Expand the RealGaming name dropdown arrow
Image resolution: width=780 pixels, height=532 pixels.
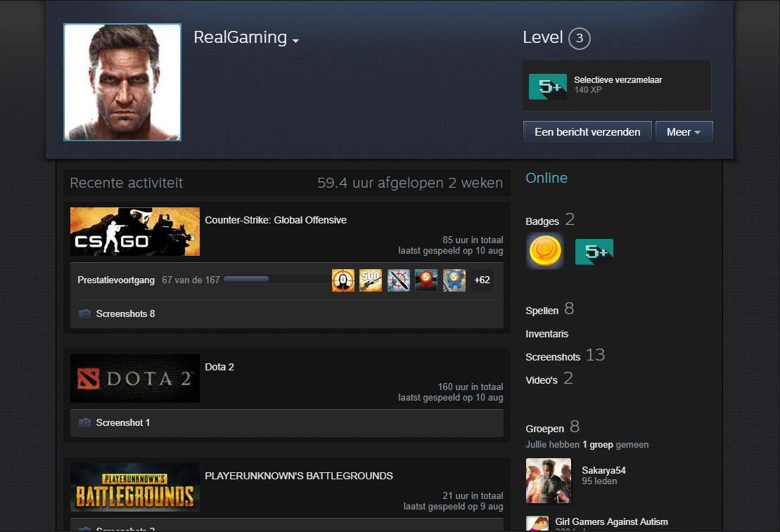295,41
